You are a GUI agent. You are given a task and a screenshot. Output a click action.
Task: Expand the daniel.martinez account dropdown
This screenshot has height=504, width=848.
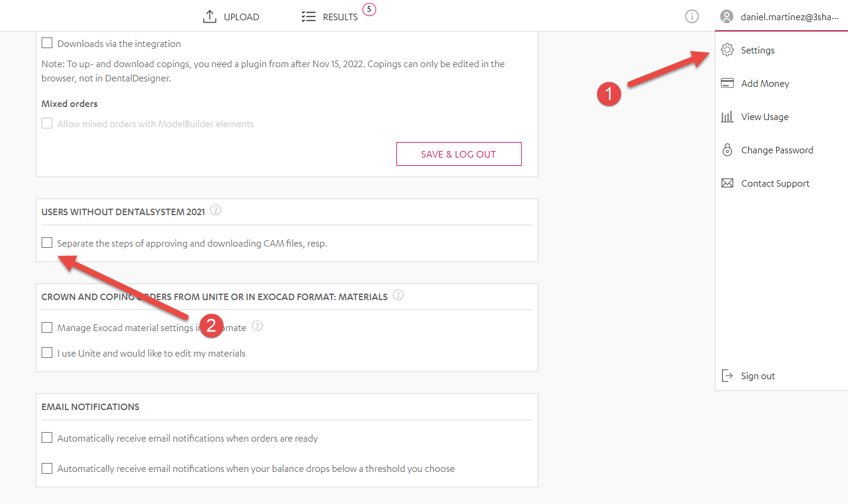coord(789,17)
